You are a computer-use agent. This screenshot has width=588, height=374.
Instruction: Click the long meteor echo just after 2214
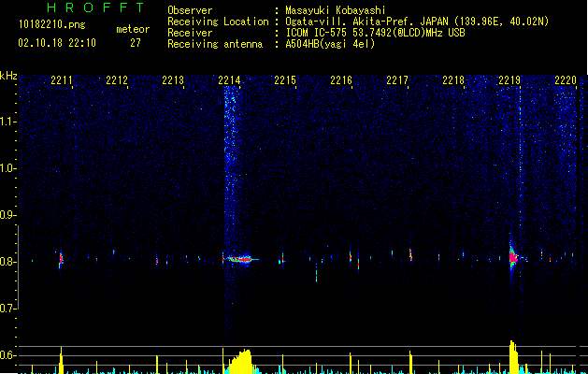pos(242,259)
